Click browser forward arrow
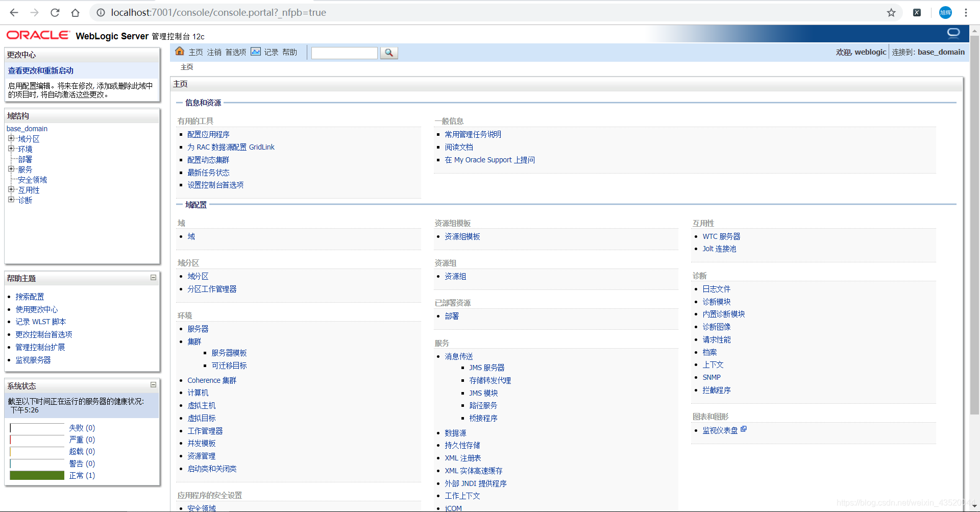 tap(34, 12)
